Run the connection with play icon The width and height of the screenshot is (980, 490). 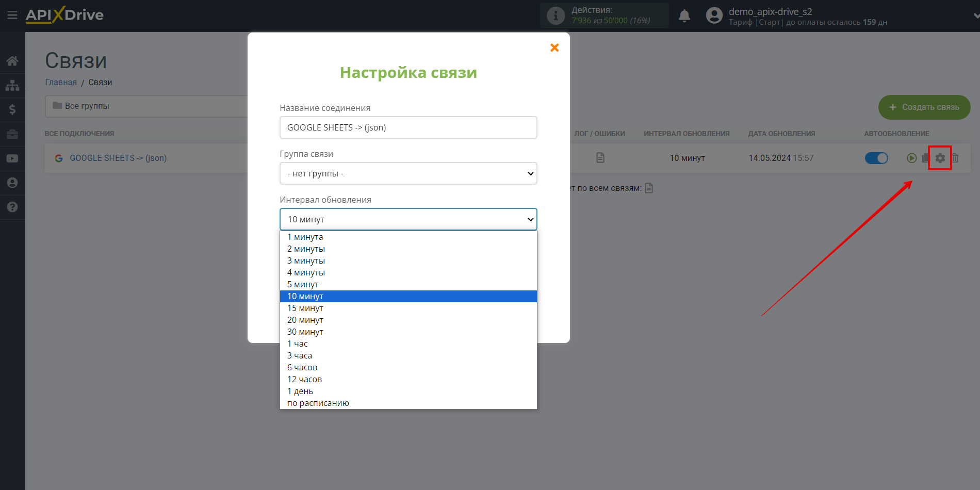[x=912, y=158]
